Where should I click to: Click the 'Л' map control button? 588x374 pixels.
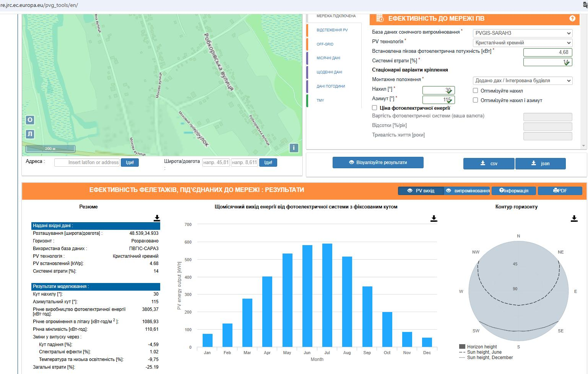[x=30, y=134]
